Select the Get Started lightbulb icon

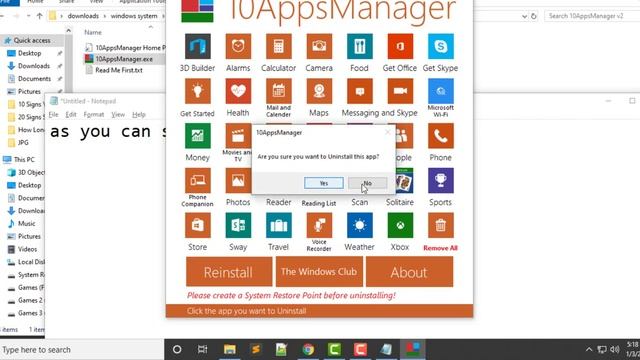click(x=198, y=91)
